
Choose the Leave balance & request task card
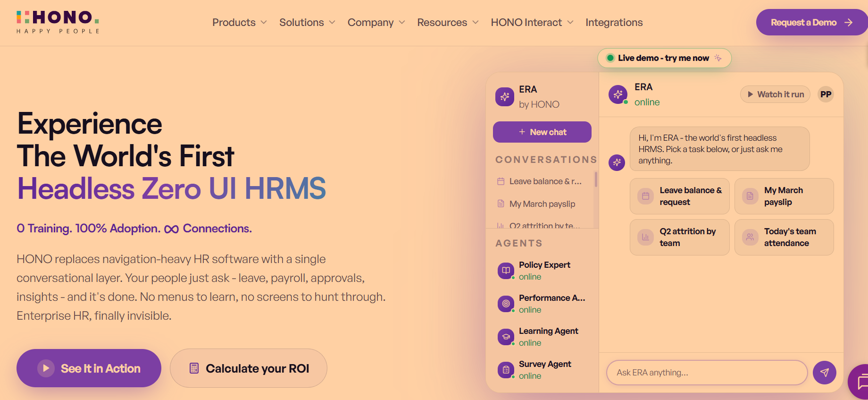pyautogui.click(x=680, y=196)
